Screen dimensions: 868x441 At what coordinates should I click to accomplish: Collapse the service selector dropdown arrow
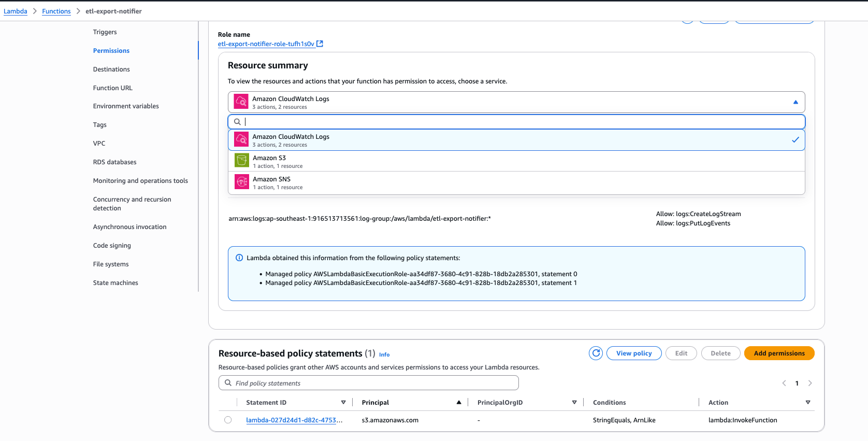(x=795, y=102)
